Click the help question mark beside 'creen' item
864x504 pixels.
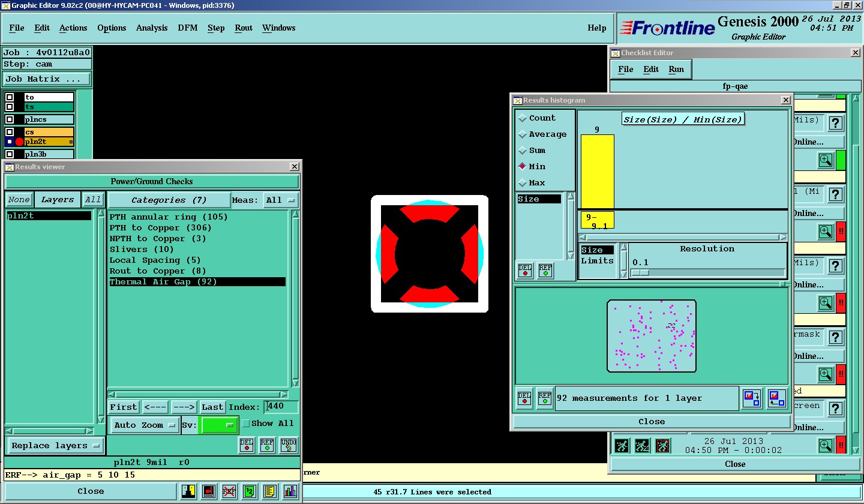pos(836,409)
